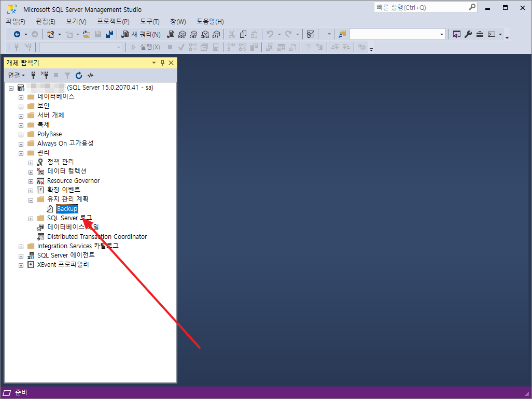Select the Resource Governor node
The height and width of the screenshot is (399, 532).
click(x=73, y=181)
